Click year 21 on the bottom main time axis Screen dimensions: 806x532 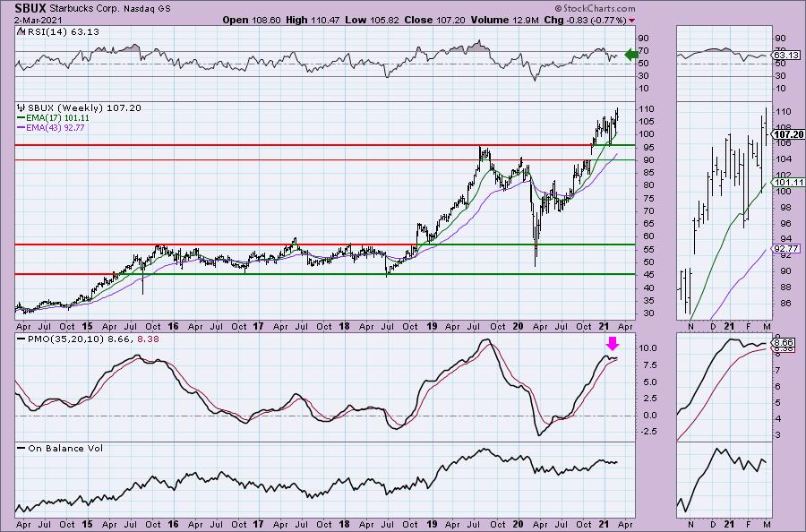pyautogui.click(x=604, y=525)
